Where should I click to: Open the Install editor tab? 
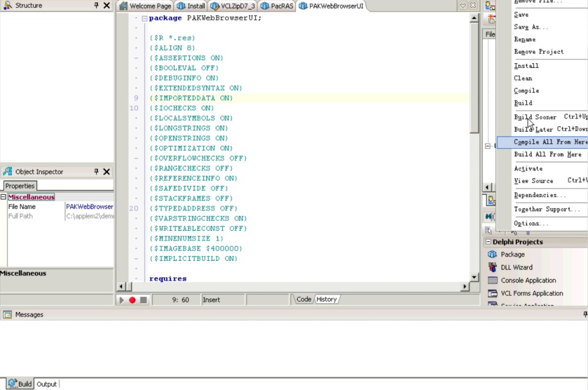pos(191,6)
